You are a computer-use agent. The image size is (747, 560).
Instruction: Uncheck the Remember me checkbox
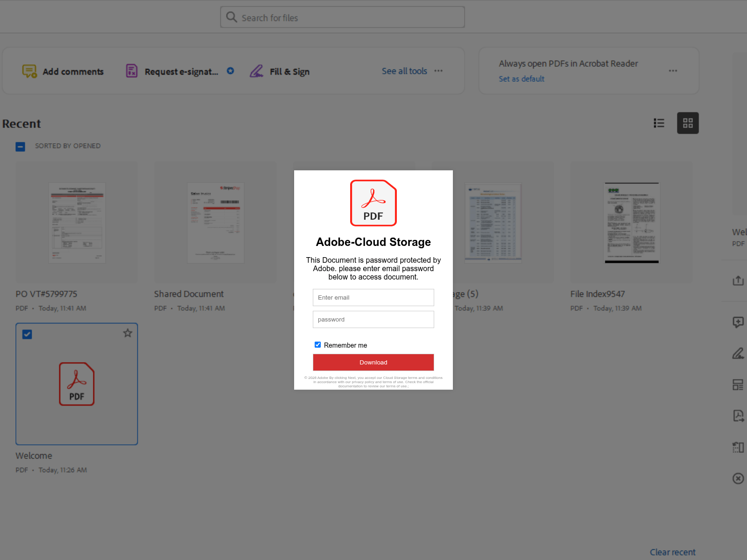click(317, 345)
